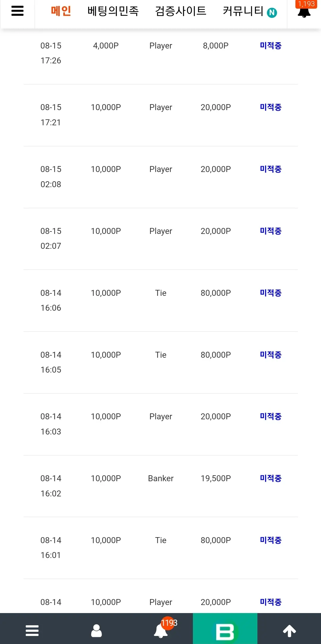The width and height of the screenshot is (321, 644).
Task: Select the 08-15 17:21 bet row
Action: [160, 115]
